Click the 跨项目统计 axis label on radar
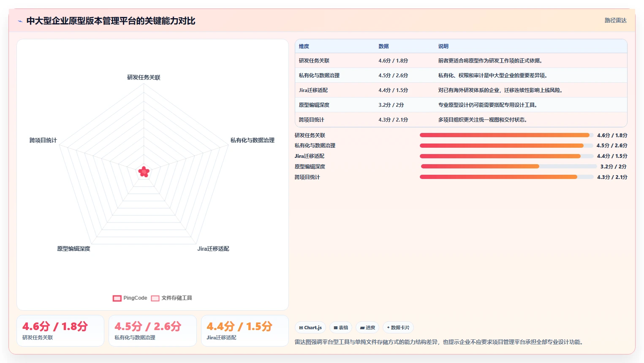644x363 pixels. pyautogui.click(x=43, y=140)
